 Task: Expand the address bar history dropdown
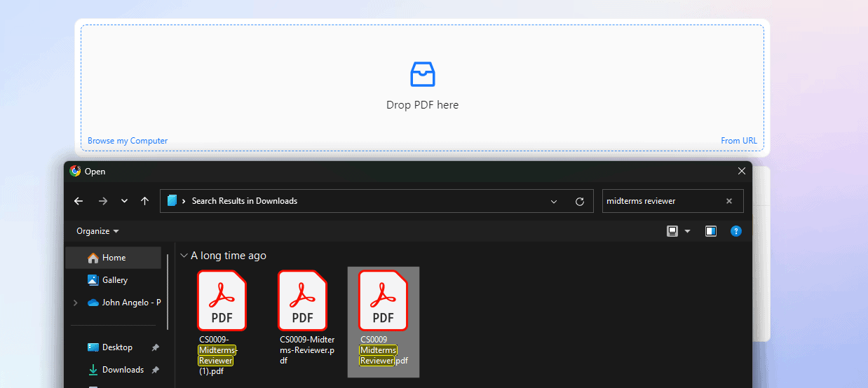554,202
